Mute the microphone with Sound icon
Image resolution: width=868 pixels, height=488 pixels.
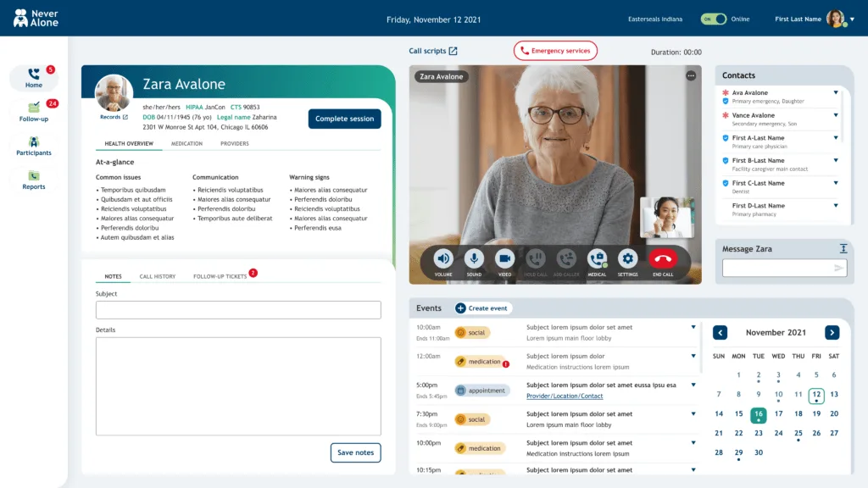click(474, 259)
